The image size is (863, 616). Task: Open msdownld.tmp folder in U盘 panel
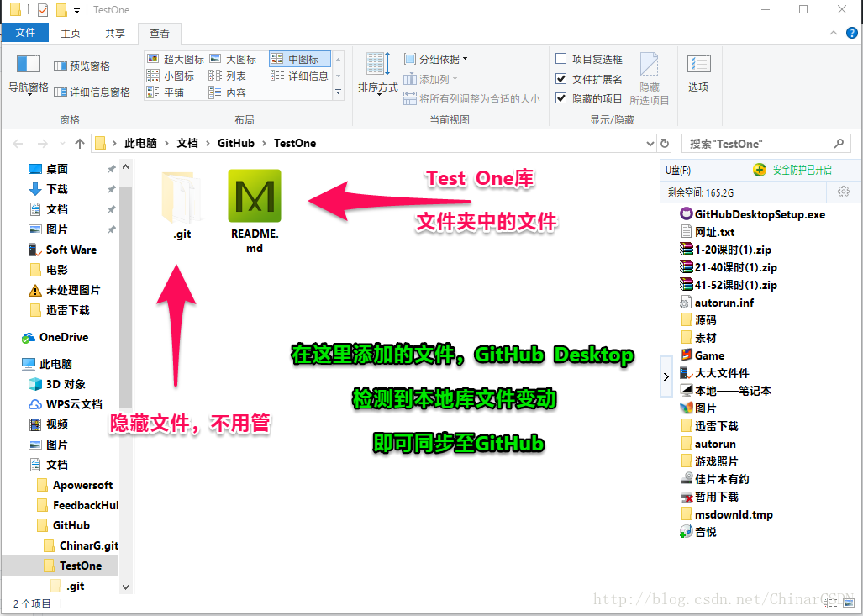click(x=727, y=514)
